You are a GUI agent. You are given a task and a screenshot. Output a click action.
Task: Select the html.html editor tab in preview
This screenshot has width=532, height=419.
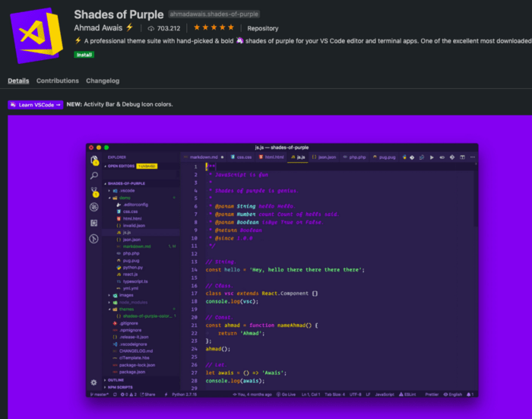(x=271, y=157)
